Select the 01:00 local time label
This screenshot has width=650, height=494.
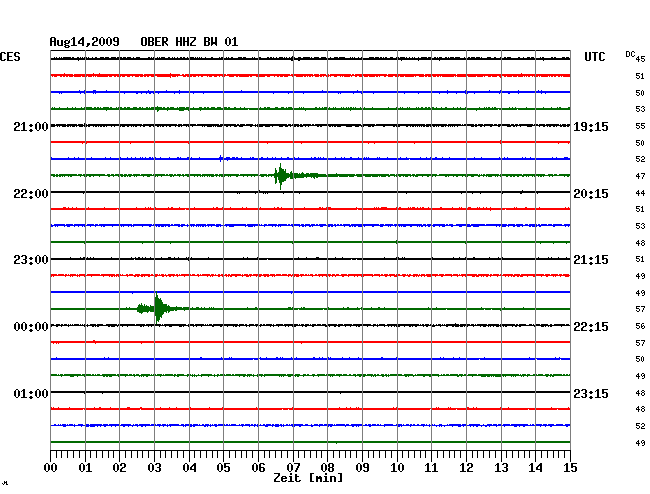coord(31,393)
